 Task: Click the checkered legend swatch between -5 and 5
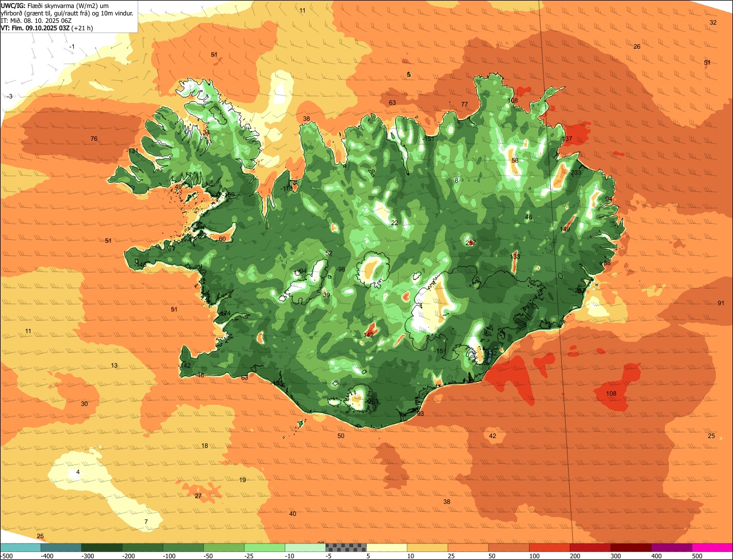[x=345, y=547]
